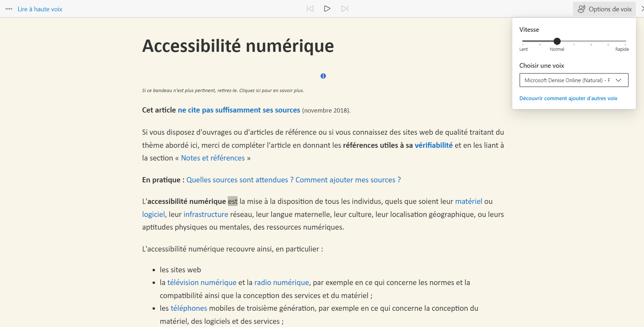
Task: Set reading speed to Lent end
Action: click(523, 41)
